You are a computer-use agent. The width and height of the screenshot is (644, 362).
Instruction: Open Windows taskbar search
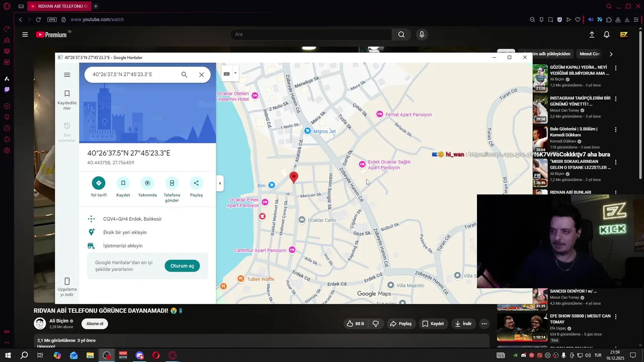(x=24, y=355)
